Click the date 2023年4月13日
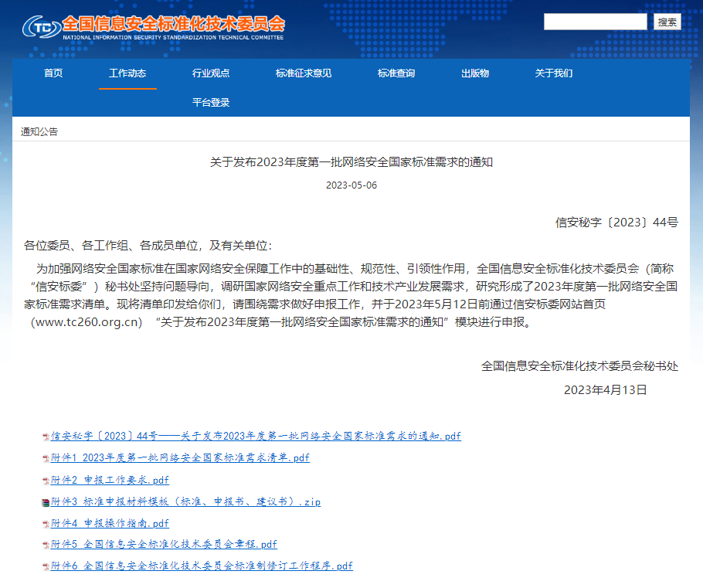Image resolution: width=703 pixels, height=588 pixels. (x=605, y=389)
